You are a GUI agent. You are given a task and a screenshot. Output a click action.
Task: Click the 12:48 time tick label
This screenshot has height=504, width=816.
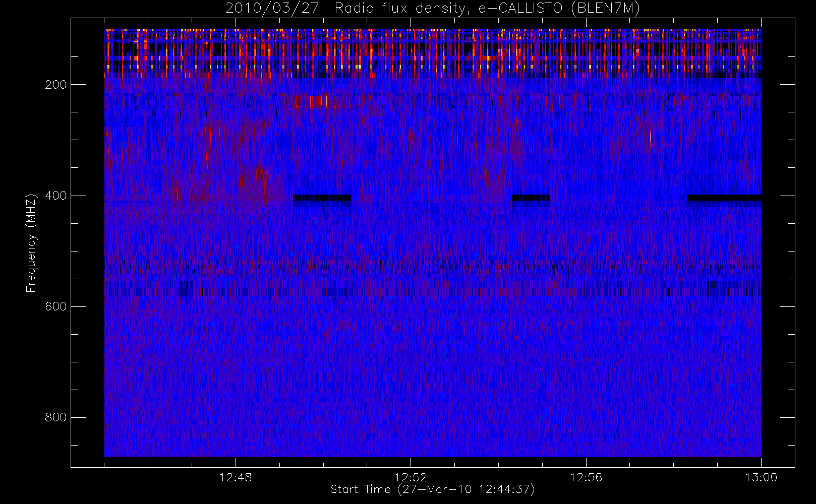click(236, 477)
